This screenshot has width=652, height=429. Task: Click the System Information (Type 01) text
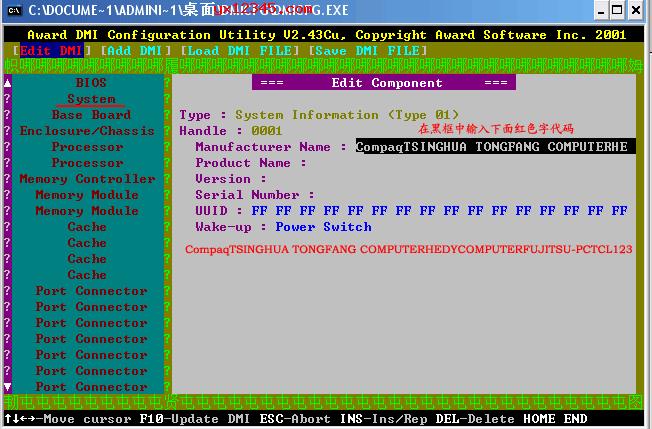[347, 114]
